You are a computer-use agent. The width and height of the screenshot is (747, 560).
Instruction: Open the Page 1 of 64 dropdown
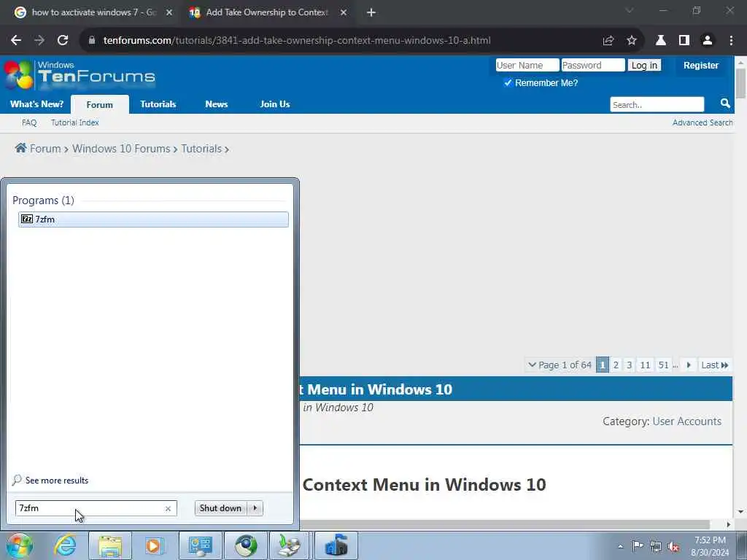(560, 365)
